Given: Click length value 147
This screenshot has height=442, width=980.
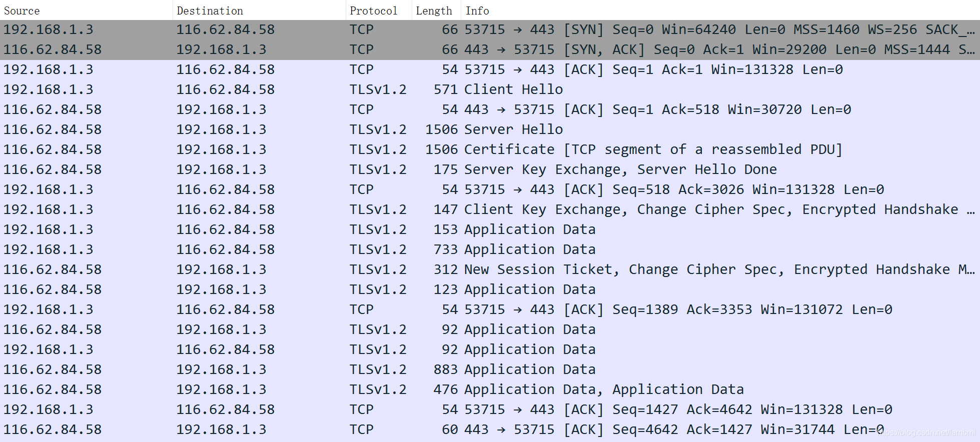Looking at the screenshot, I should (x=446, y=209).
